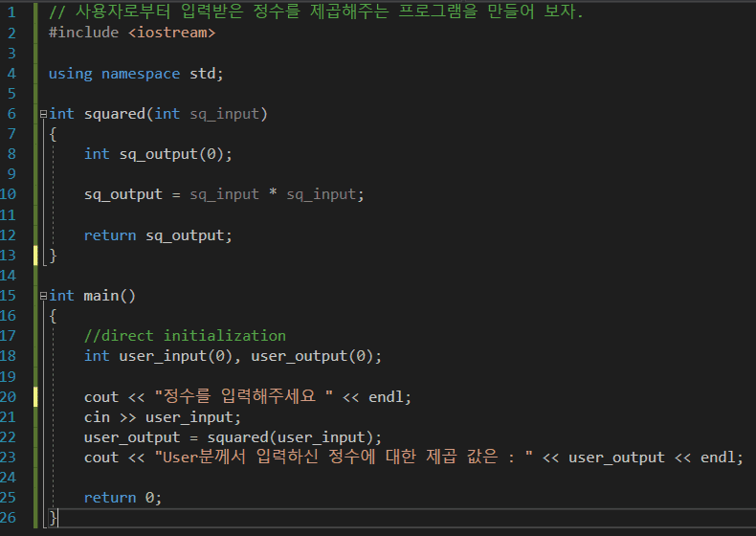
Task: Click line number 6 in gutter
Action: click(x=11, y=114)
